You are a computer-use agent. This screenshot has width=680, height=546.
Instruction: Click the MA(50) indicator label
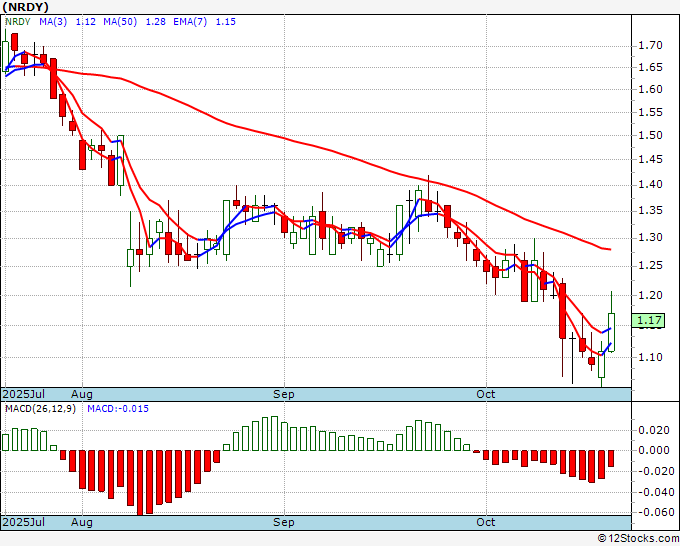(120, 22)
